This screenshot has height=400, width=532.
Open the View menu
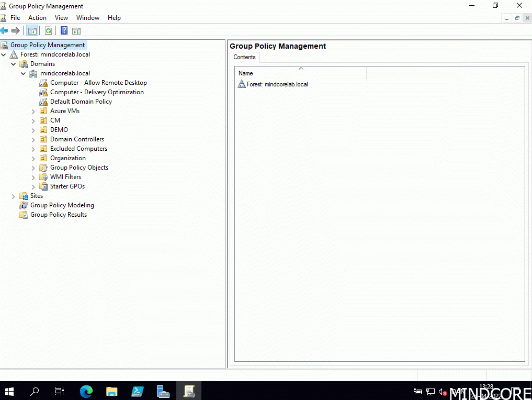pos(61,18)
